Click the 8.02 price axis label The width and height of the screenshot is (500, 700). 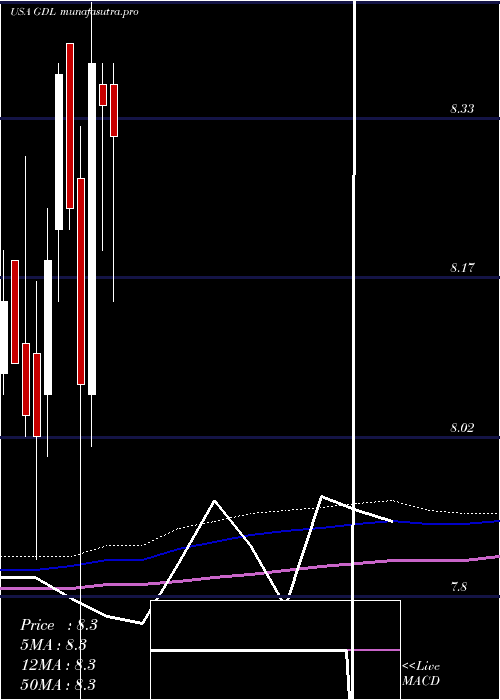pyautogui.click(x=462, y=428)
